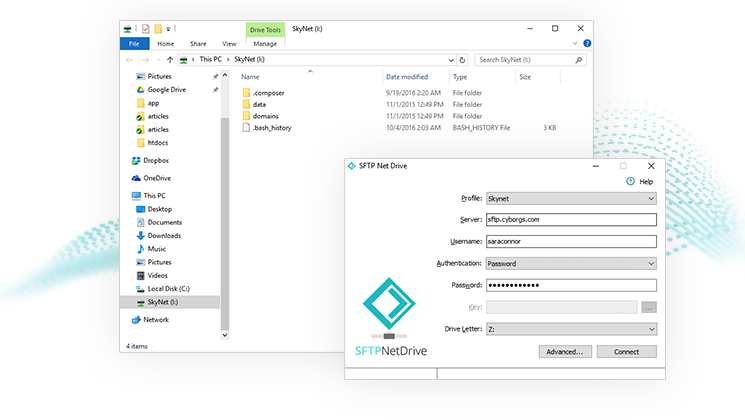Click the drive icon in address bar

pos(183,60)
